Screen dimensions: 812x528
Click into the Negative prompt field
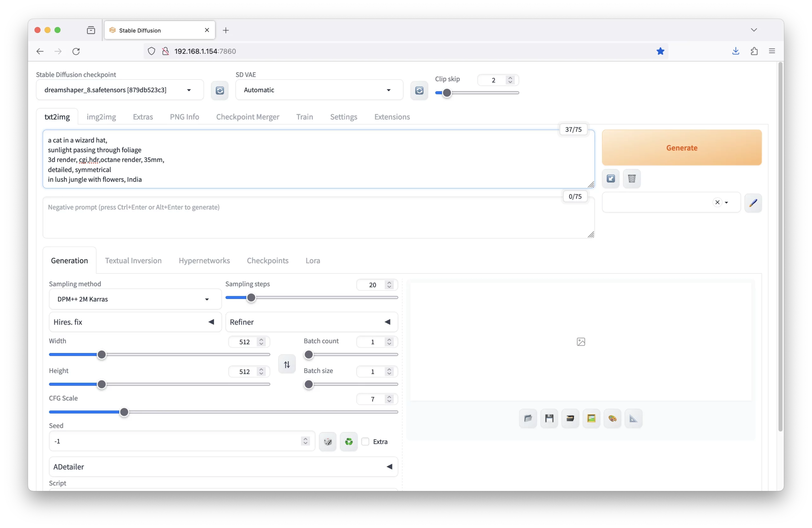pos(318,218)
